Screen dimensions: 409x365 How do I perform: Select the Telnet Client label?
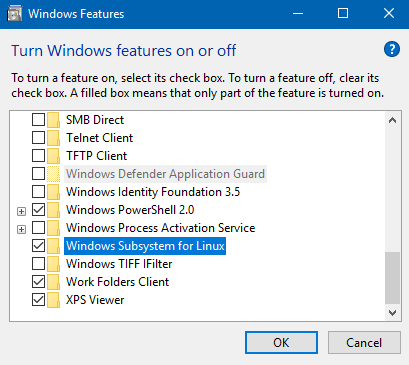(99, 138)
